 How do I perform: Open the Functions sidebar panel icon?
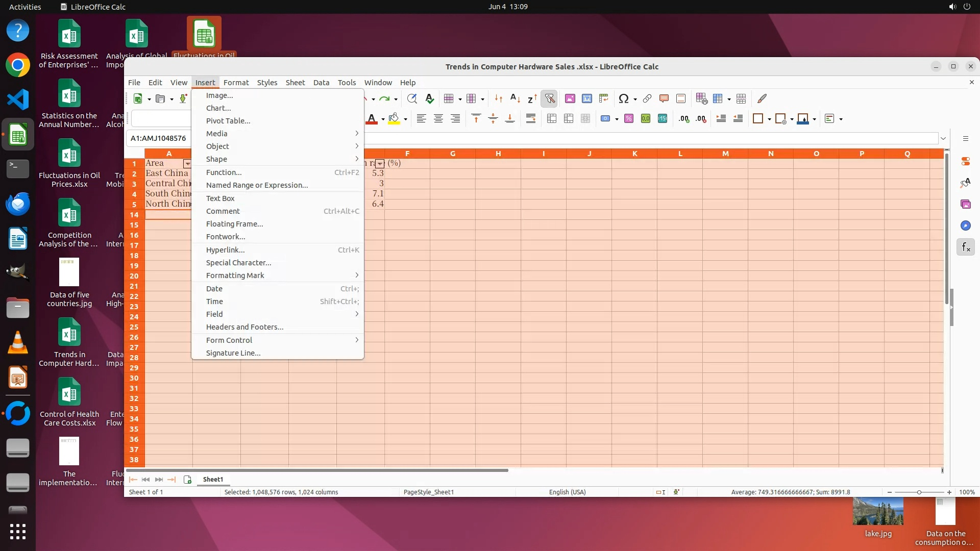click(965, 247)
